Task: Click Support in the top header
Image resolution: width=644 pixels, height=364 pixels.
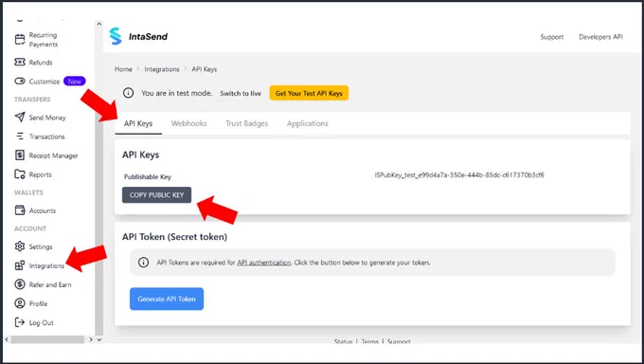Action: point(551,37)
